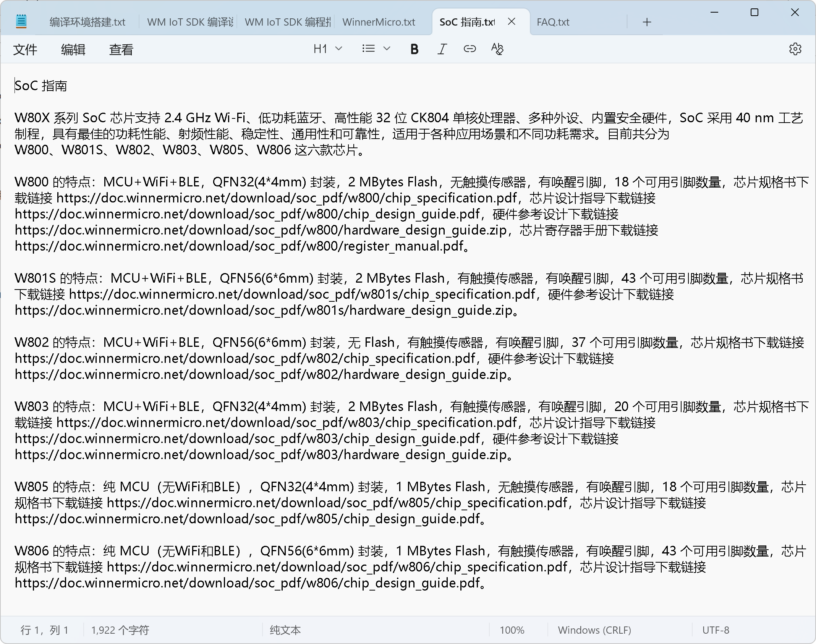Open the 查看 menu

[x=121, y=50]
